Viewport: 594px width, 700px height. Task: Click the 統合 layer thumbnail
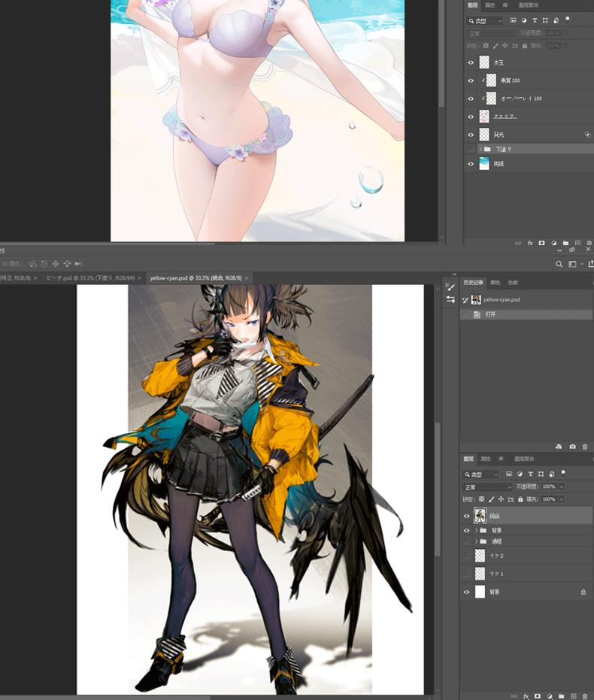pyautogui.click(x=479, y=516)
